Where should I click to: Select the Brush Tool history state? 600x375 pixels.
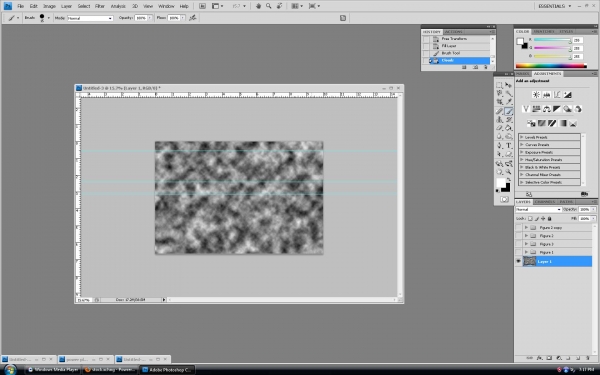(450, 53)
